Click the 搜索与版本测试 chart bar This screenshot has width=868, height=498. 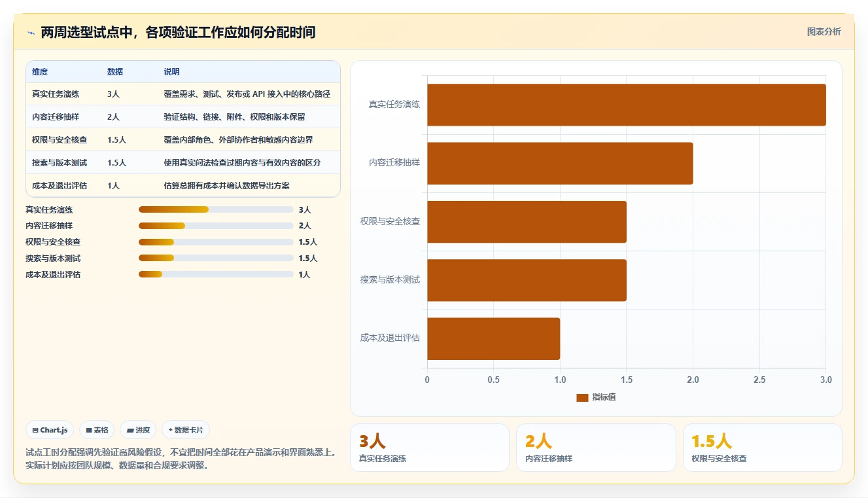click(x=527, y=280)
